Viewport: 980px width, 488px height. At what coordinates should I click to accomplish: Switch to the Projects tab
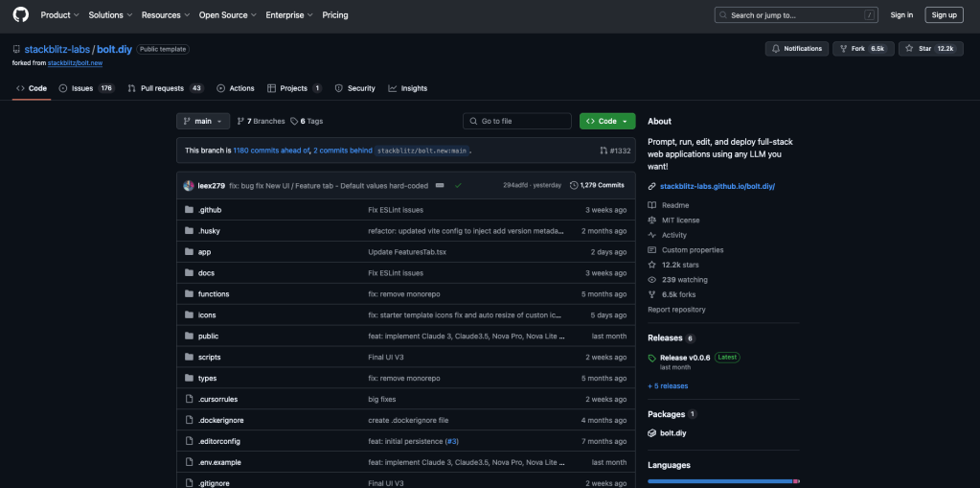coord(294,88)
